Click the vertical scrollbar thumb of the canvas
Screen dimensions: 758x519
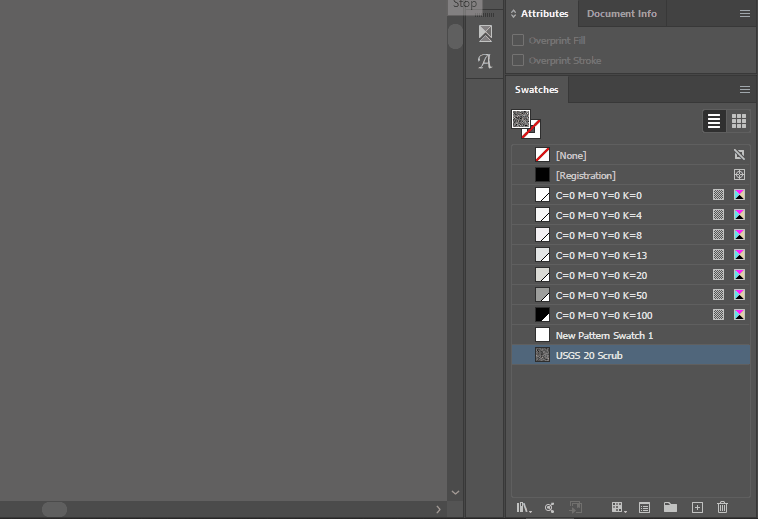[455, 36]
